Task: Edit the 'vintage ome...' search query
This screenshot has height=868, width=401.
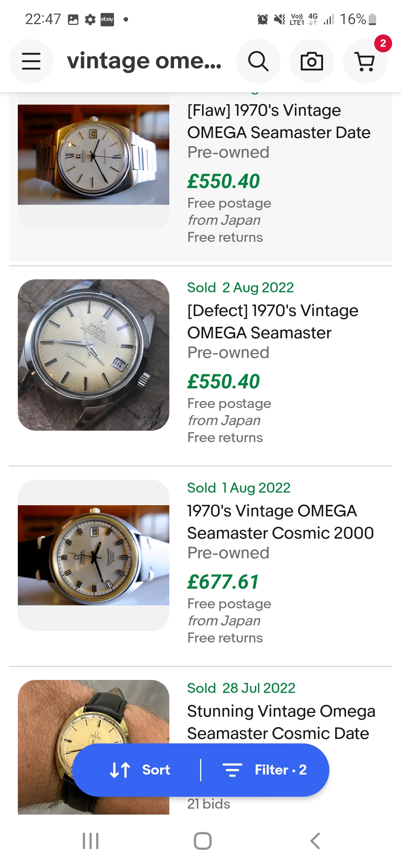Action: pos(144,61)
